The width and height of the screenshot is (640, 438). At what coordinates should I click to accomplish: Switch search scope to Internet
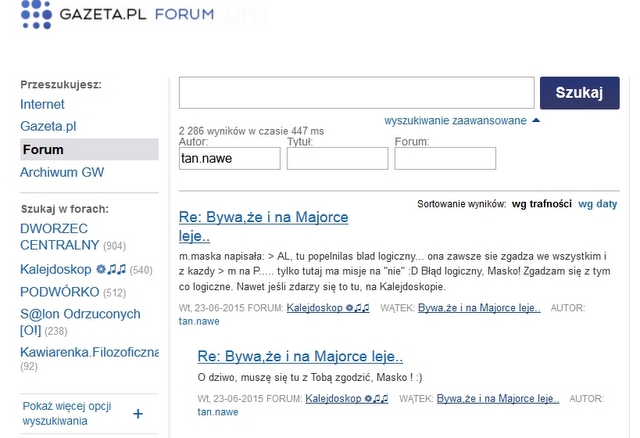(x=42, y=104)
